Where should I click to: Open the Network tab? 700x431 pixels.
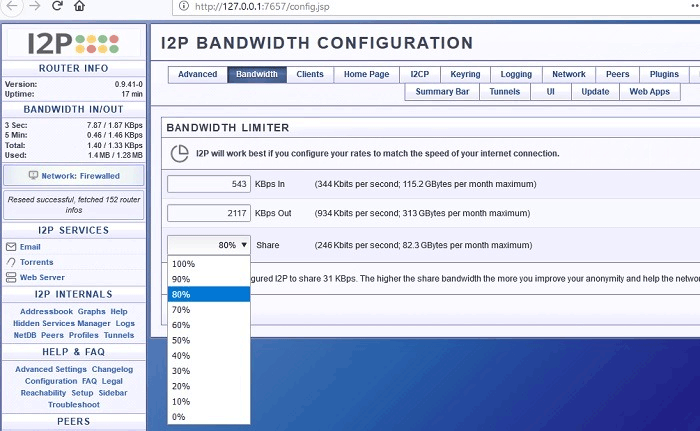tap(569, 74)
